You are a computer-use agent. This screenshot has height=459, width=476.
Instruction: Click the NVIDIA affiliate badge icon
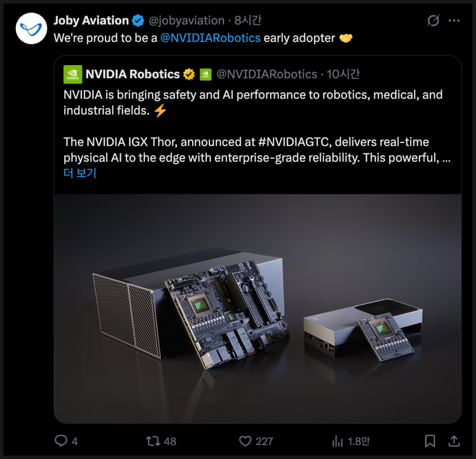205,74
